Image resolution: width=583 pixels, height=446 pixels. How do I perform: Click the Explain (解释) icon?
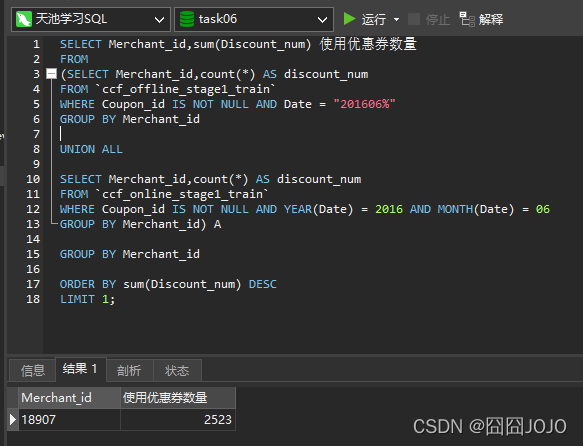click(x=467, y=19)
